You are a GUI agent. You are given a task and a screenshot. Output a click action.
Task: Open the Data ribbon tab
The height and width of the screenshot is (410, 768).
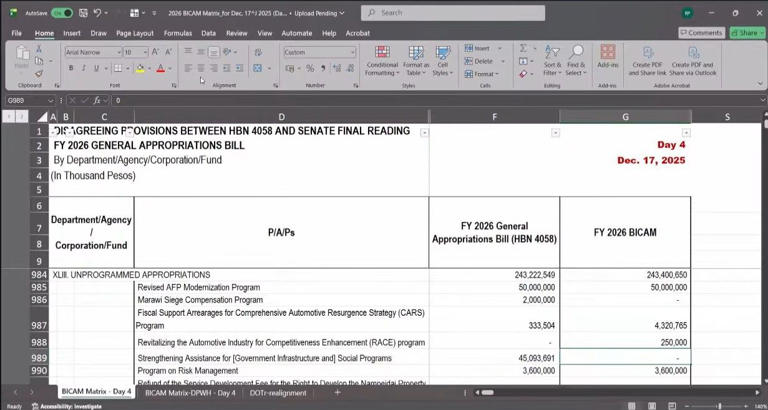pyautogui.click(x=209, y=33)
